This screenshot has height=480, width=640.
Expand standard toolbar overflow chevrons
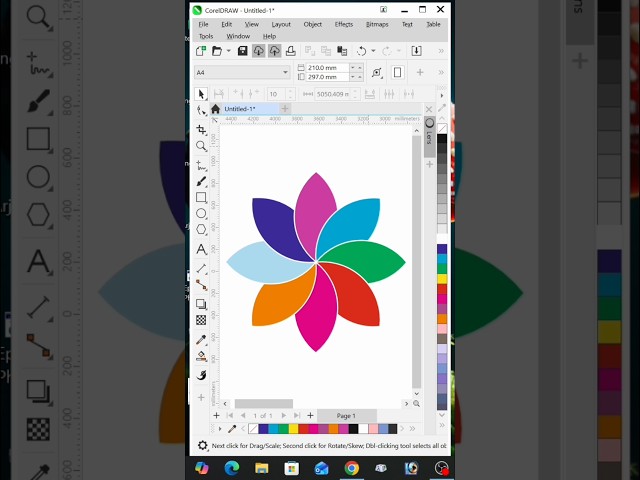tap(441, 51)
